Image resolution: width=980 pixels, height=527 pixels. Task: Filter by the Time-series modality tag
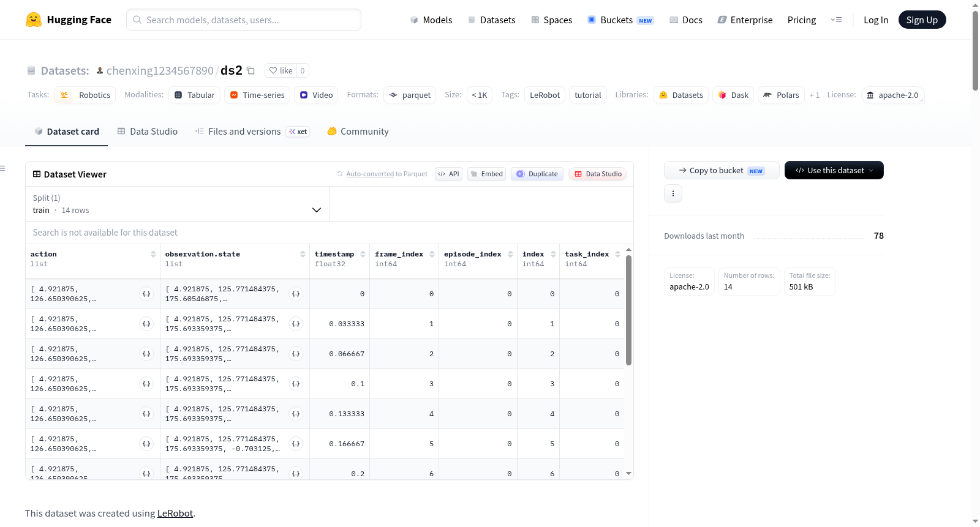tap(257, 95)
